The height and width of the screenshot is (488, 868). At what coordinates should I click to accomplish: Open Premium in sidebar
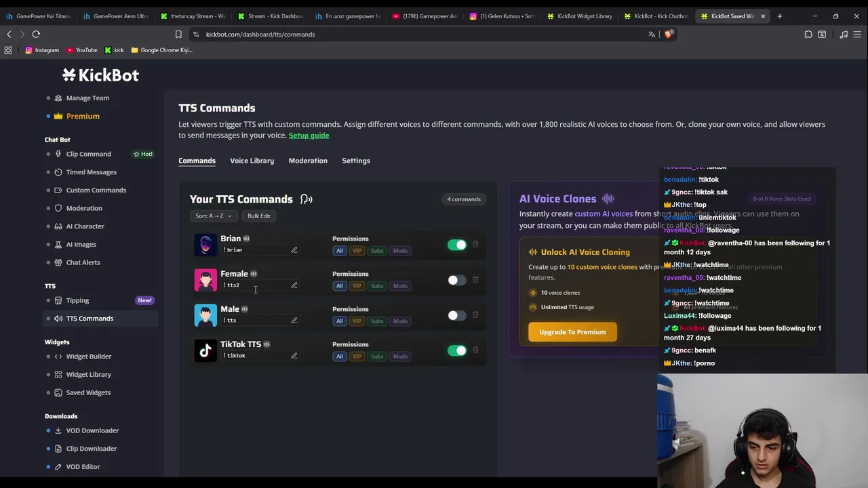coord(83,116)
